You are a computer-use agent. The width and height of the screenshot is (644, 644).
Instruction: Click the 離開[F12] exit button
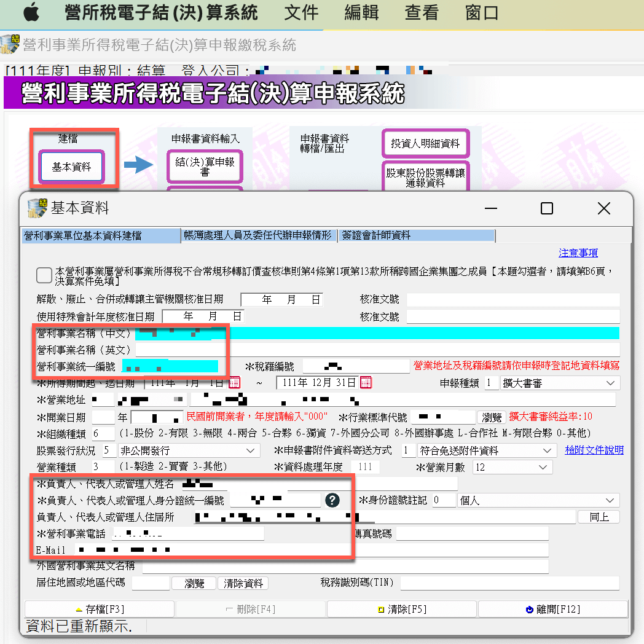click(553, 609)
